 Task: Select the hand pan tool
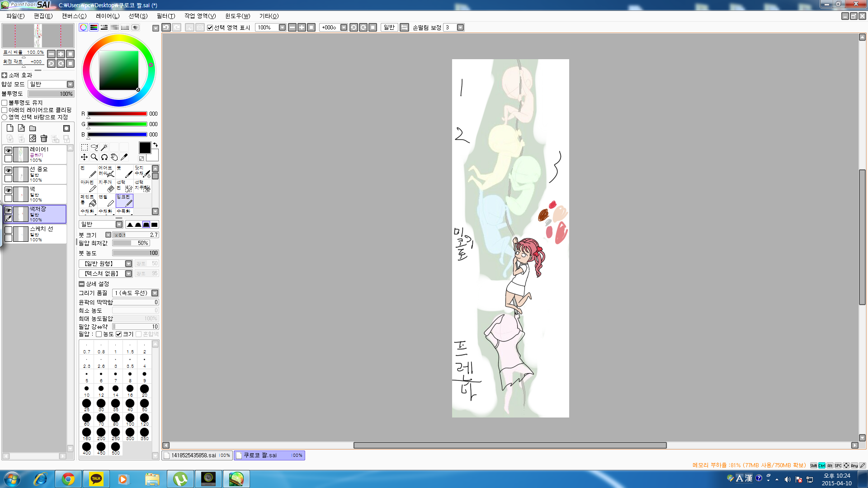point(114,157)
